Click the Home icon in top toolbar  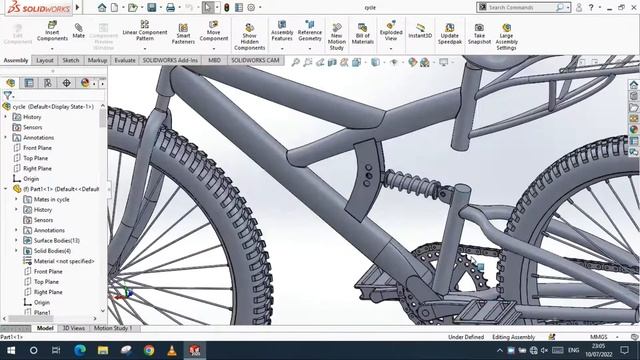pos(102,7)
